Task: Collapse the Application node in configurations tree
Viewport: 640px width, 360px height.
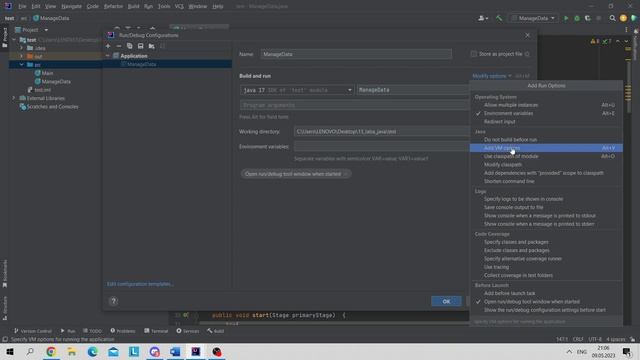Action: pos(108,56)
